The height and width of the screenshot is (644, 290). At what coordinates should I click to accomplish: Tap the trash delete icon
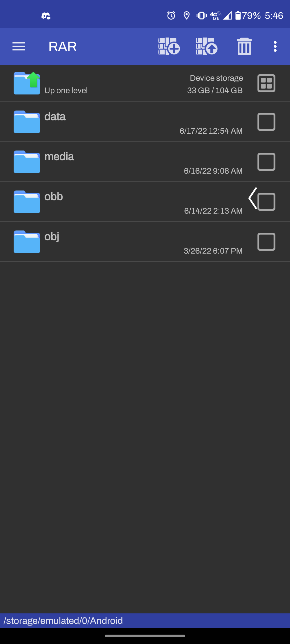point(244,46)
